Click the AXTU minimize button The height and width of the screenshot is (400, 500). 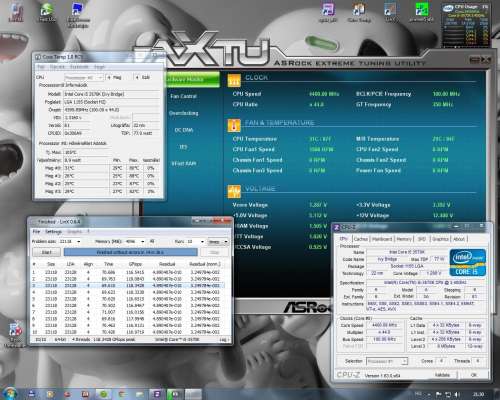tap(474, 60)
